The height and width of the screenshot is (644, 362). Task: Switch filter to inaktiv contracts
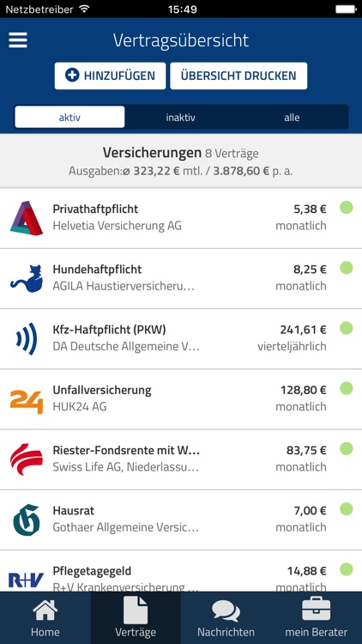coord(181,118)
